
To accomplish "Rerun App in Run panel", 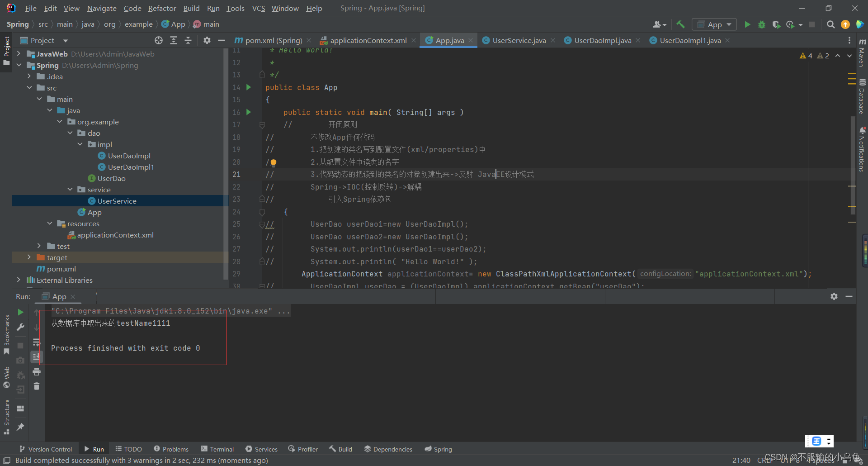I will pos(20,312).
